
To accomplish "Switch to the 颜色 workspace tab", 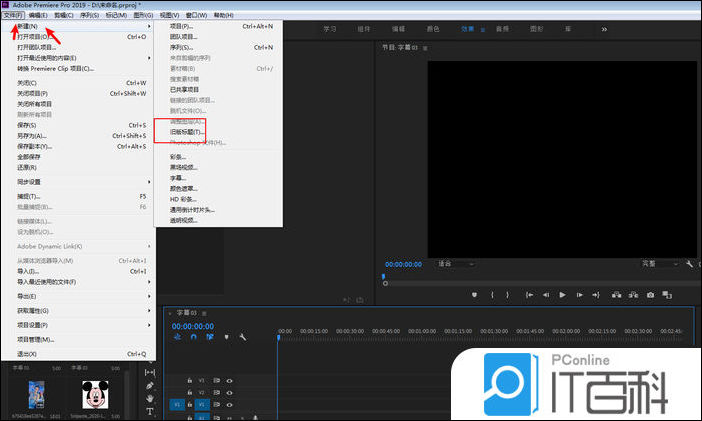I will coord(432,29).
